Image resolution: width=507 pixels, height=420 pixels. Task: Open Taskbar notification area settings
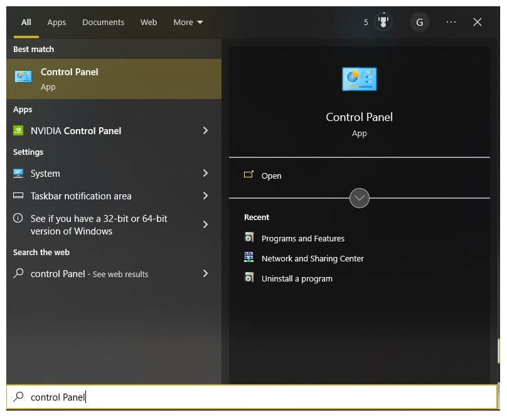(x=81, y=196)
